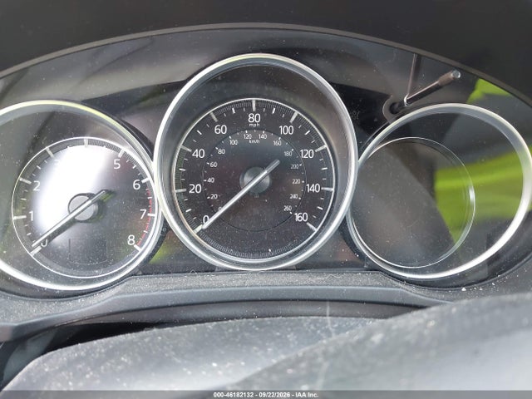The image size is (532, 399).
Task: Click the inner 220 km/h number
Action: (x=296, y=181)
